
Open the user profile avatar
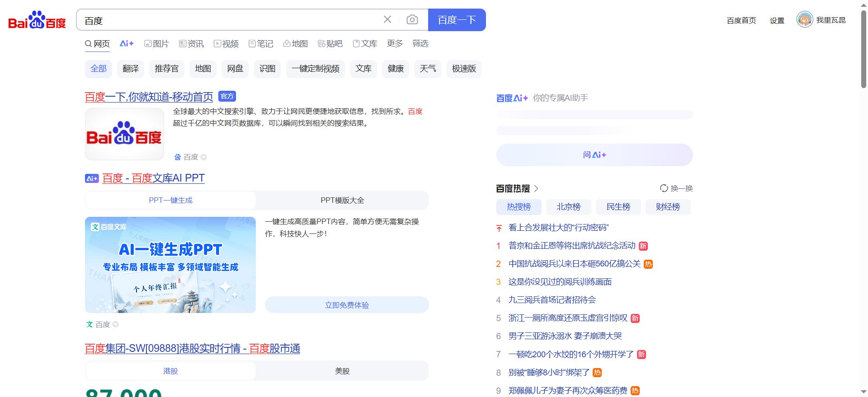pos(804,19)
